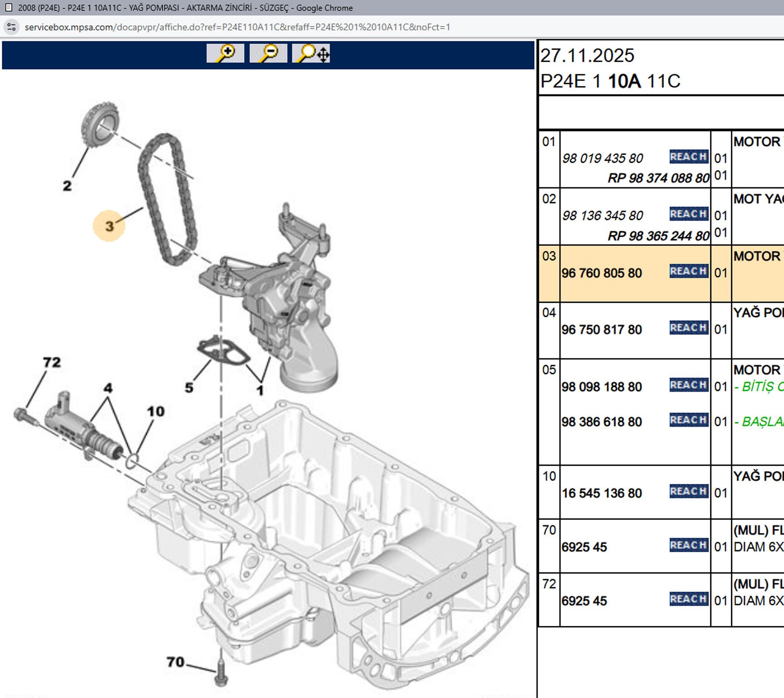Select part number 6925 45 in row 70

[x=584, y=547]
